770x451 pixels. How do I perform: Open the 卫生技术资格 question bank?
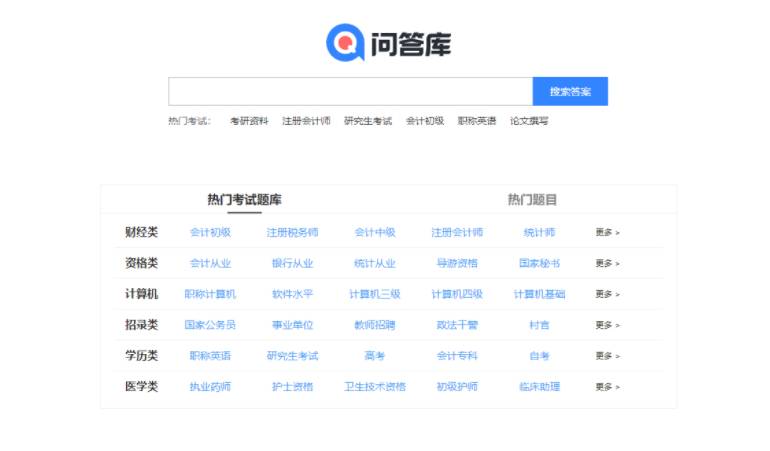(x=375, y=387)
